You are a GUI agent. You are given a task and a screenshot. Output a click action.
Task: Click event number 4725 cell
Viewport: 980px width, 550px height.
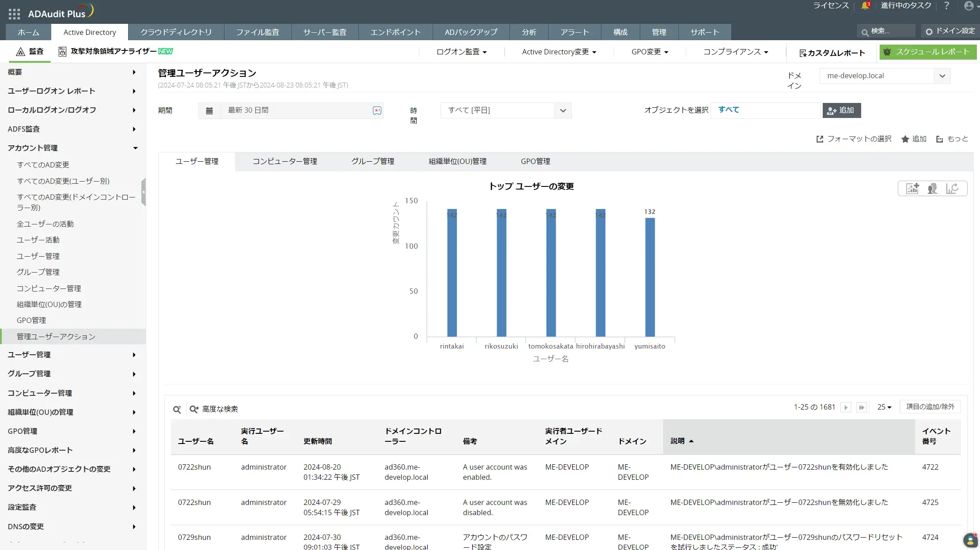pos(930,503)
